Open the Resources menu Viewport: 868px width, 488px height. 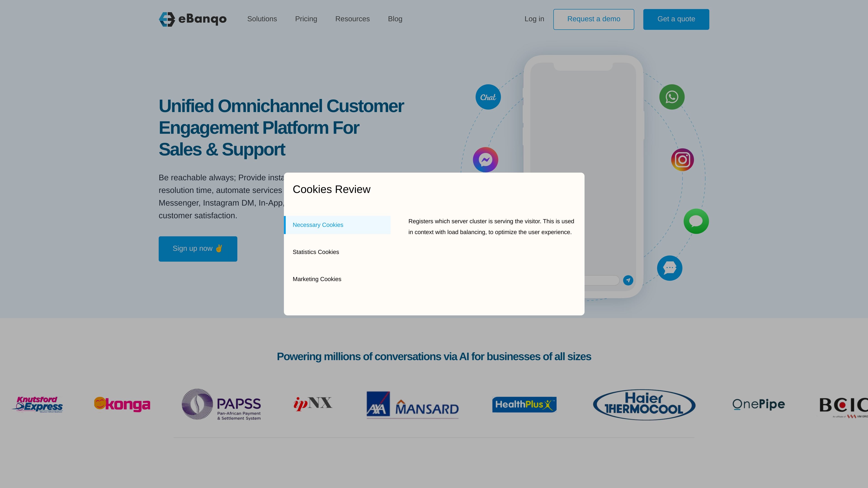click(352, 19)
